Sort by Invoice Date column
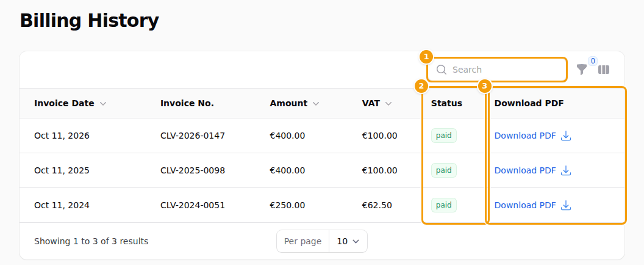Screen dimensions: 644x265 70,103
